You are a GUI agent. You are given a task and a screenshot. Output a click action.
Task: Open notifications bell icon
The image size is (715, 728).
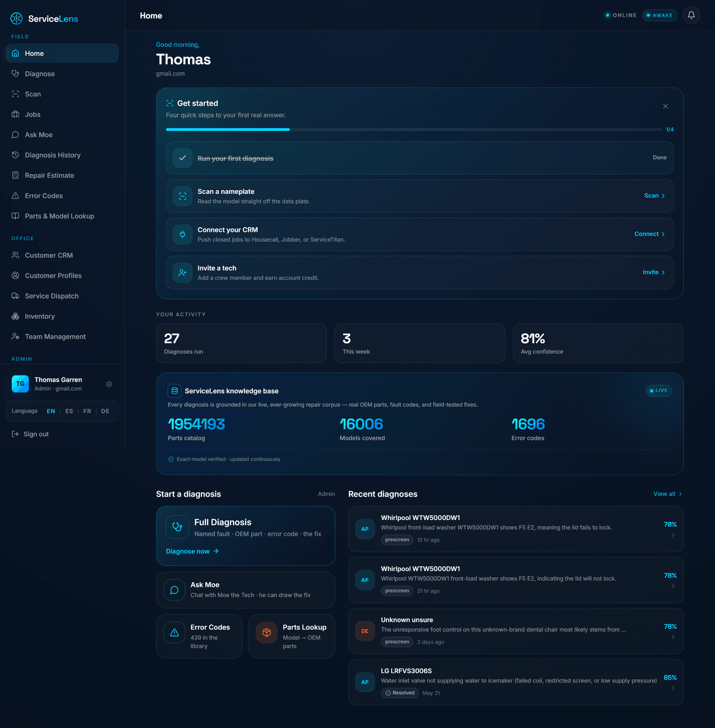(691, 15)
